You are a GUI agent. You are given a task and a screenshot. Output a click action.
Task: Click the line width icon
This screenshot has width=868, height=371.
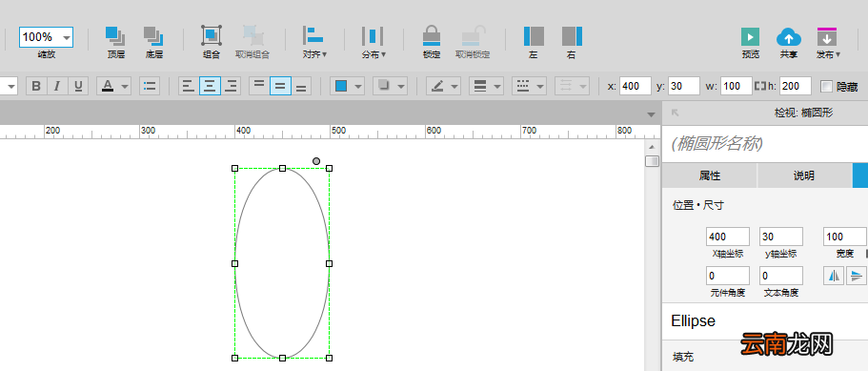[x=480, y=86]
